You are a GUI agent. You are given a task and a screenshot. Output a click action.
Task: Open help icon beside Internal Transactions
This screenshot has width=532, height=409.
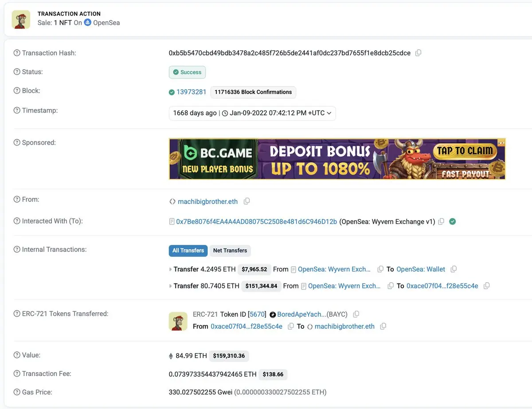click(x=17, y=250)
